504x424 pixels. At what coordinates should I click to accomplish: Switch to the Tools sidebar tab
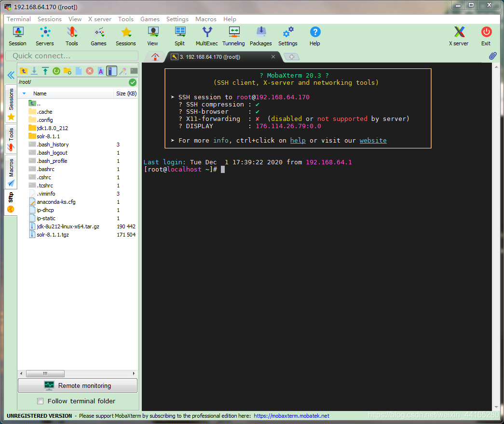click(x=11, y=139)
